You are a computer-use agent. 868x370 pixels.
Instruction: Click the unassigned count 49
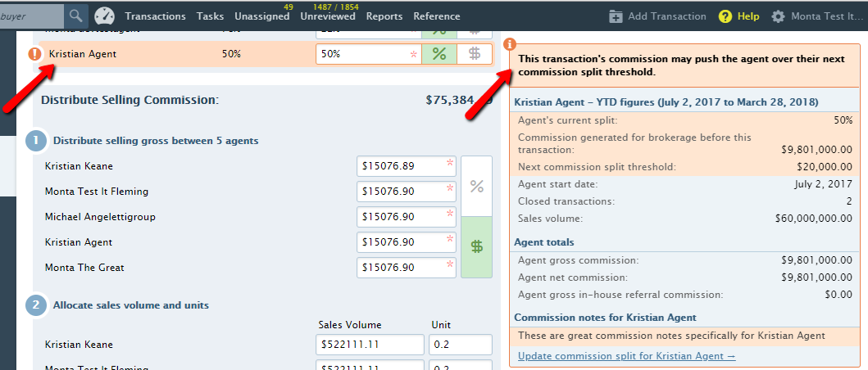[288, 7]
